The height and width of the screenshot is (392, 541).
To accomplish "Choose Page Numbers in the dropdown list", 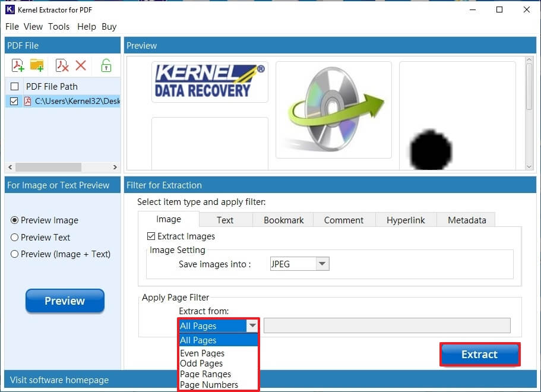I will pos(218,384).
